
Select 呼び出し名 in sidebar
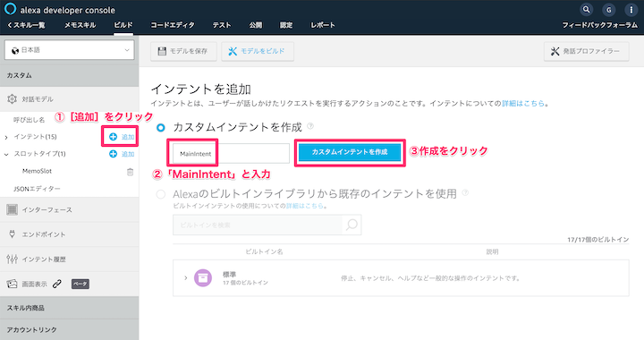(x=30, y=120)
